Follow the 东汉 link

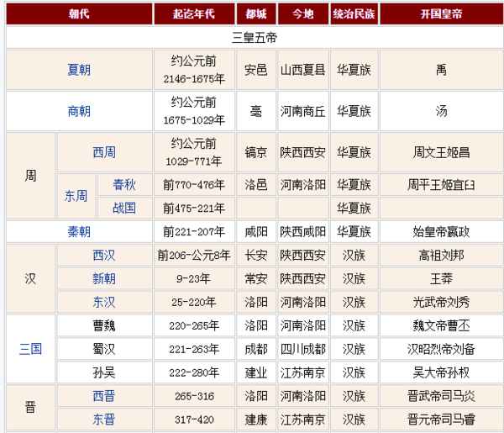104,302
